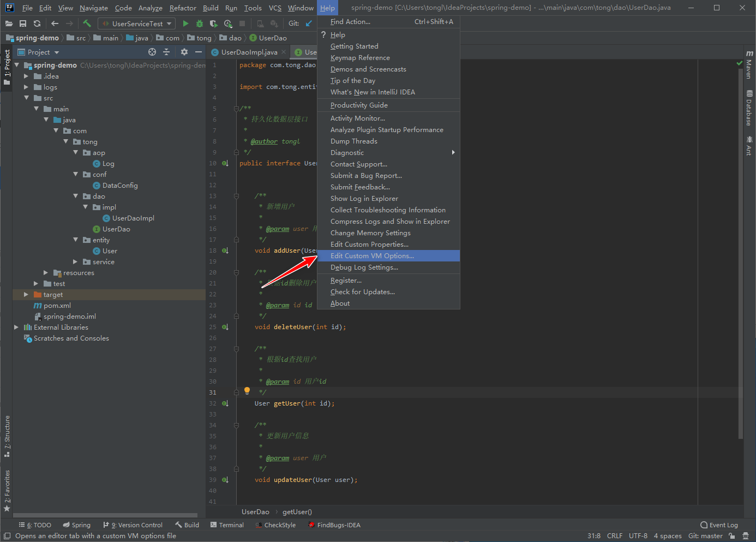Open the Event Log
The image size is (756, 542).
719,525
